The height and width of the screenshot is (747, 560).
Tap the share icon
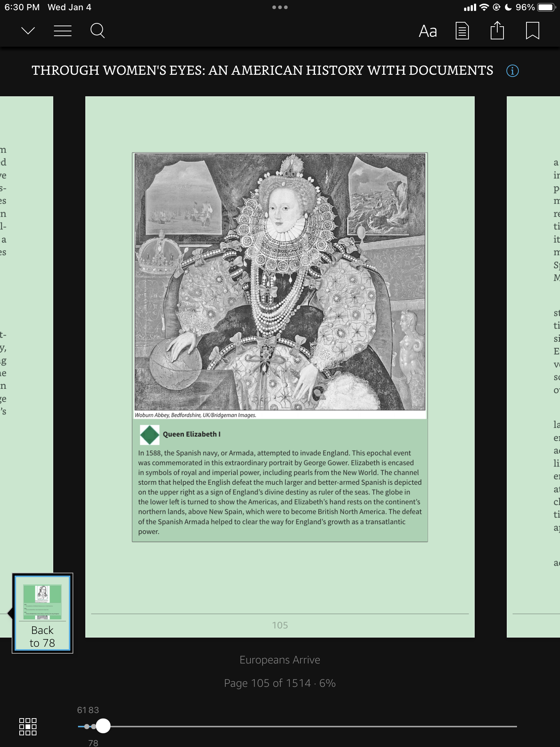(497, 30)
